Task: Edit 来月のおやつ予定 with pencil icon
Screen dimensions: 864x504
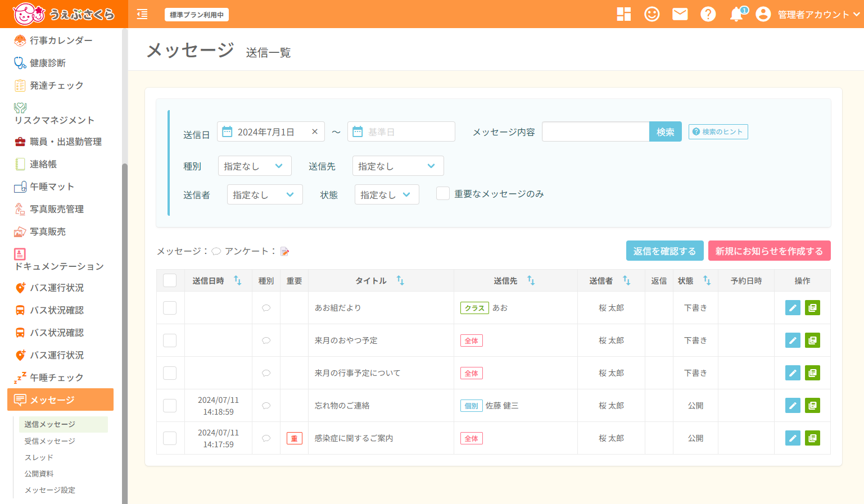Action: pos(793,340)
